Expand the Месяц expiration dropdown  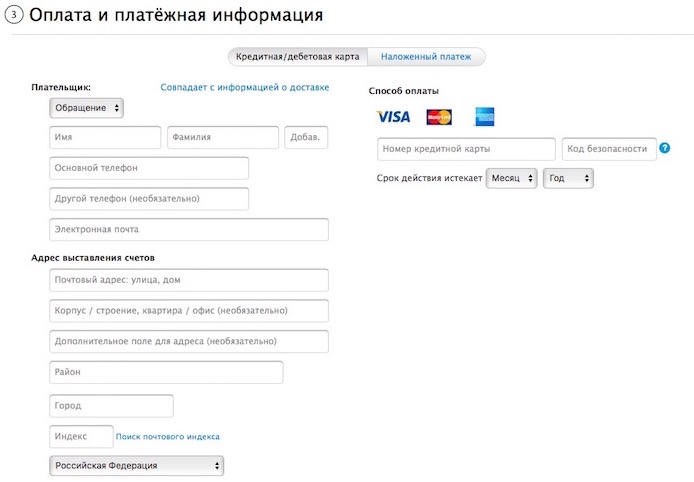pos(511,178)
